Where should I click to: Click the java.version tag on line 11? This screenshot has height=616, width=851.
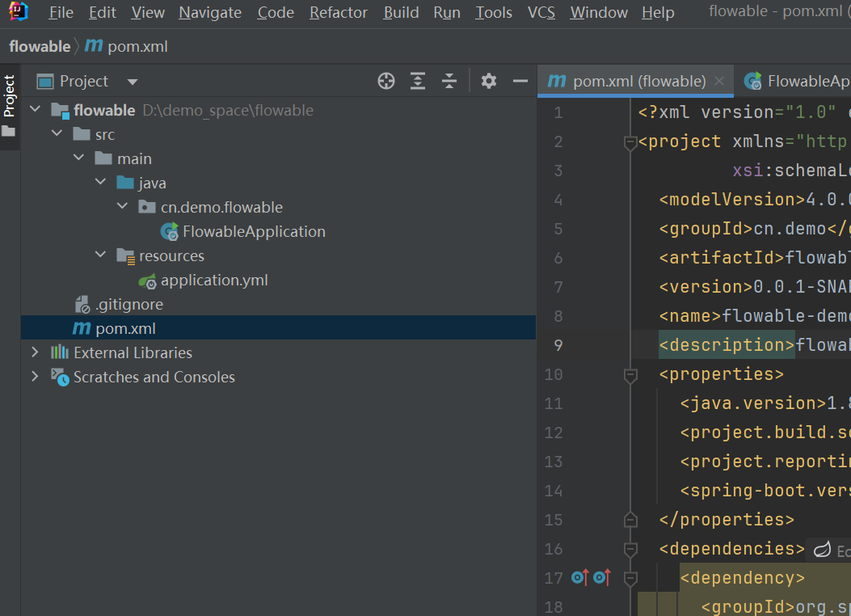[x=752, y=403]
